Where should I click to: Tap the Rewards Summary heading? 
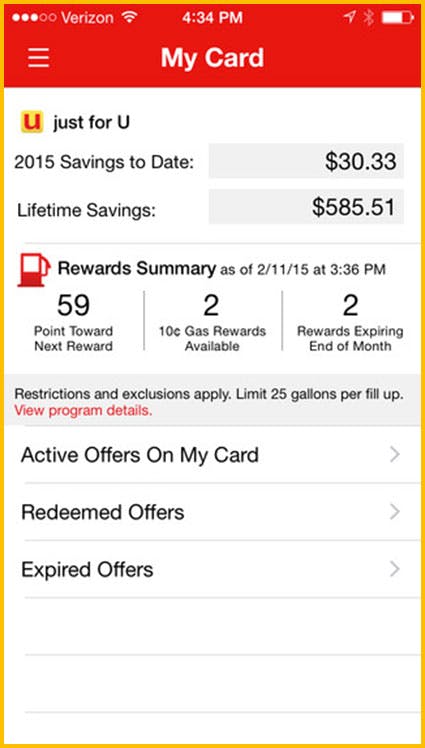pos(136,269)
